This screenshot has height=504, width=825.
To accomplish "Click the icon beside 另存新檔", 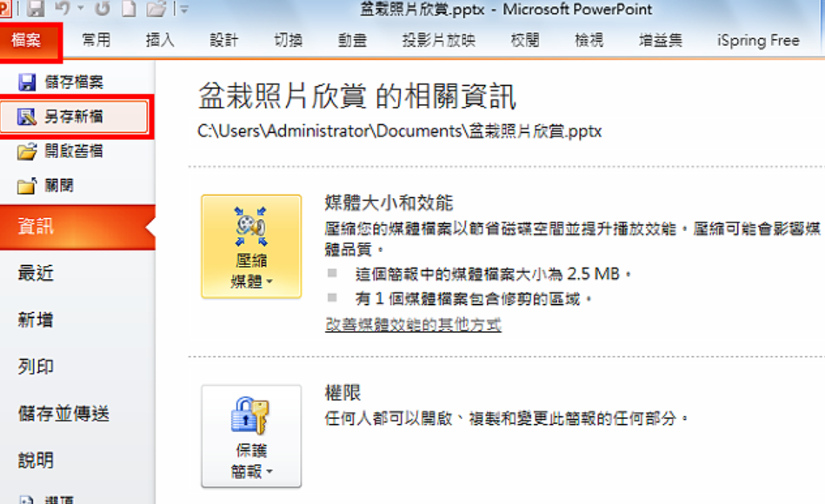I will pyautogui.click(x=26, y=116).
